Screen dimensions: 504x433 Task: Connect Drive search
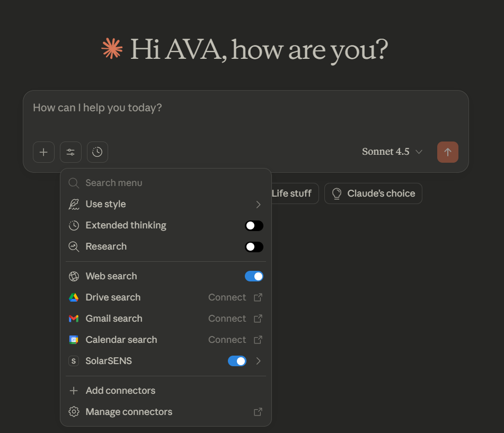[235, 297]
